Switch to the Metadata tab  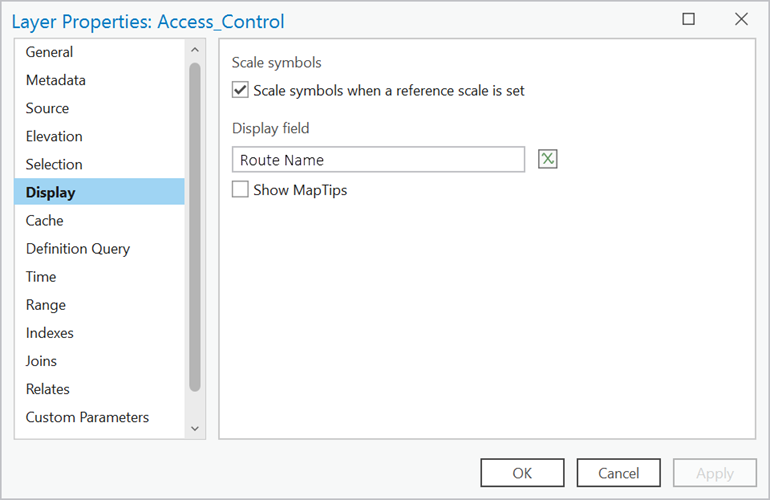coord(56,80)
